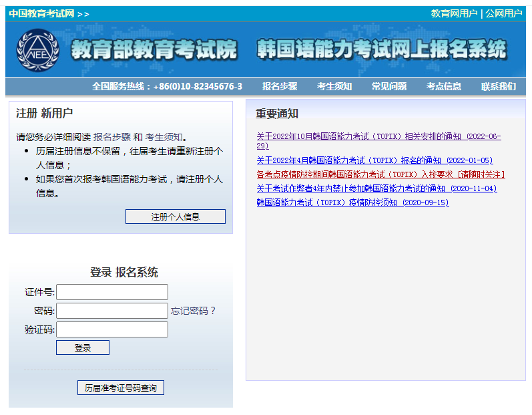This screenshot has height=415, width=532.
Task: Focus the 验证码 input field
Action: [x=112, y=329]
